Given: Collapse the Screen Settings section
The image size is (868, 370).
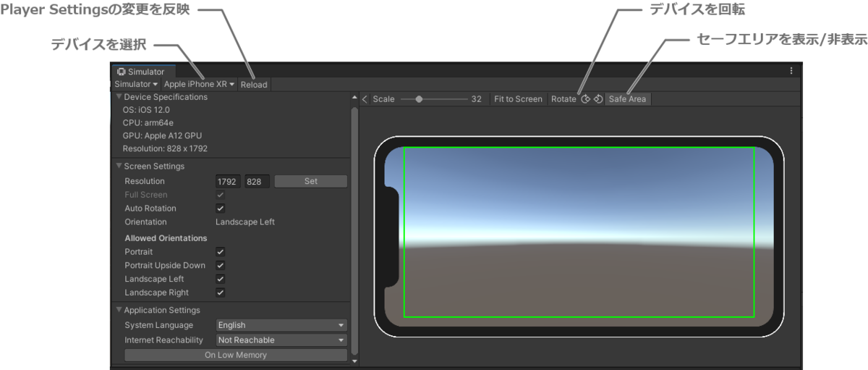Looking at the screenshot, I should coord(119,166).
